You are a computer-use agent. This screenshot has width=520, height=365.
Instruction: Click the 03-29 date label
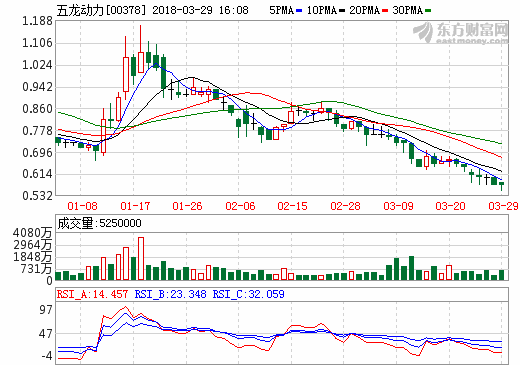[x=503, y=206]
